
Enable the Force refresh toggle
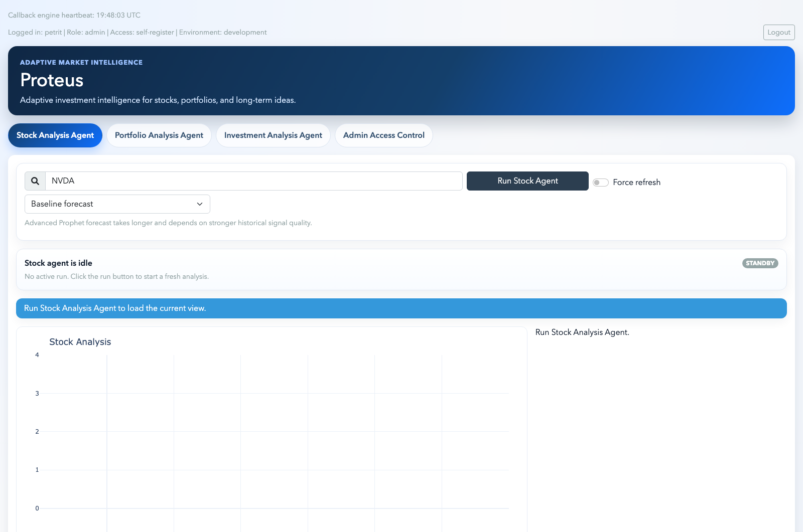coord(600,183)
